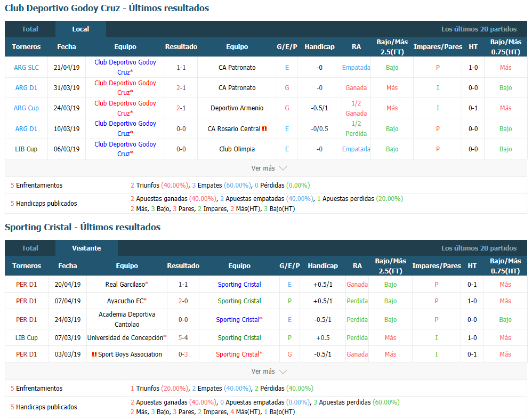Click the 2-1 result versus Deportivo Armenio

pos(181,108)
